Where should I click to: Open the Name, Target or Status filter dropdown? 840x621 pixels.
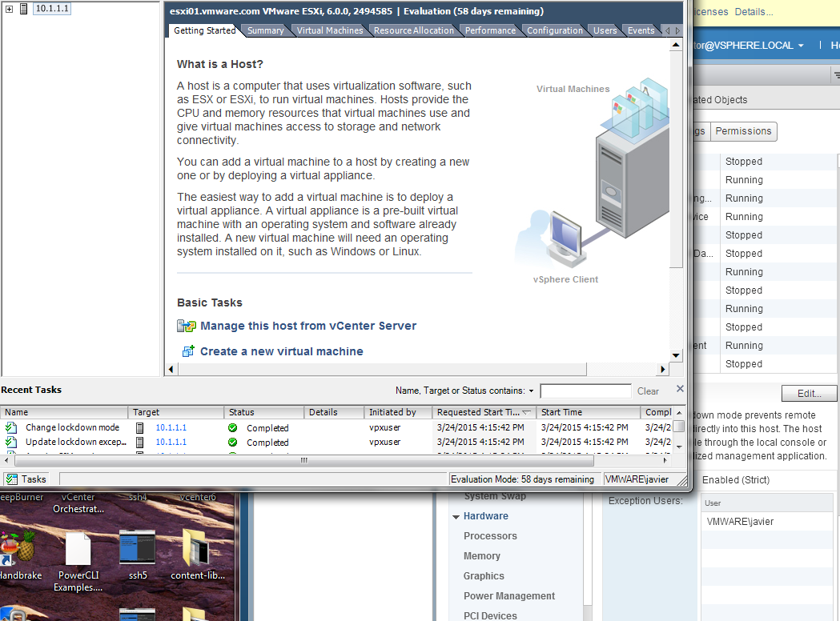(x=531, y=391)
